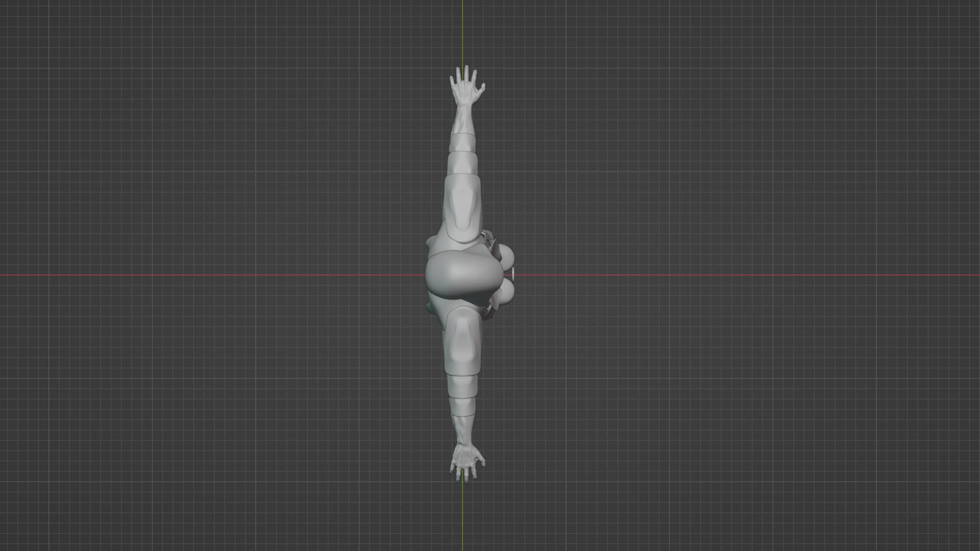Click the upper hand with spread fingers
The image size is (980, 551).
tap(467, 85)
